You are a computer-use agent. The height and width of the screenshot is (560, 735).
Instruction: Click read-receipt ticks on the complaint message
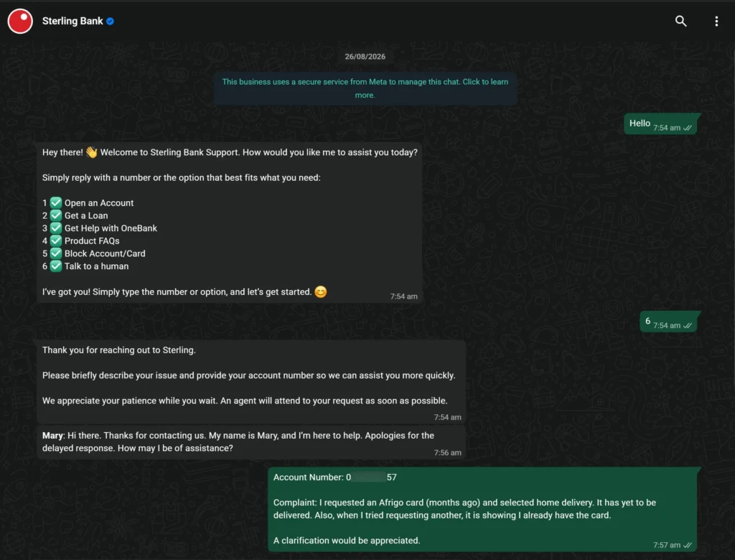(688, 545)
